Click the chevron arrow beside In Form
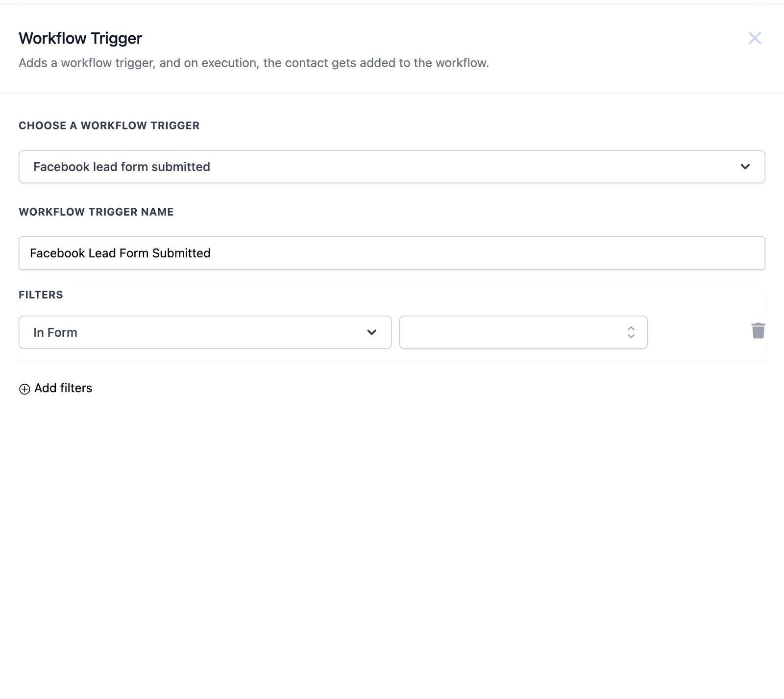Image resolution: width=784 pixels, height=699 pixels. 371,332
